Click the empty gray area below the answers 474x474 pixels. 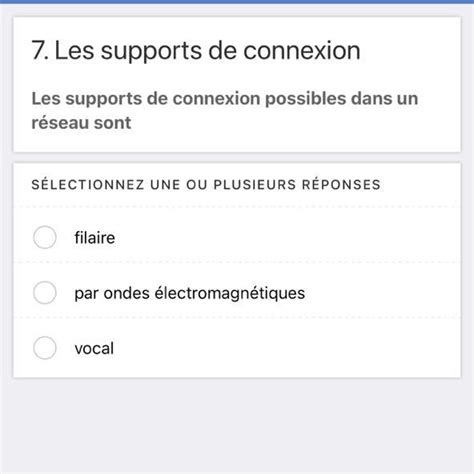237,427
